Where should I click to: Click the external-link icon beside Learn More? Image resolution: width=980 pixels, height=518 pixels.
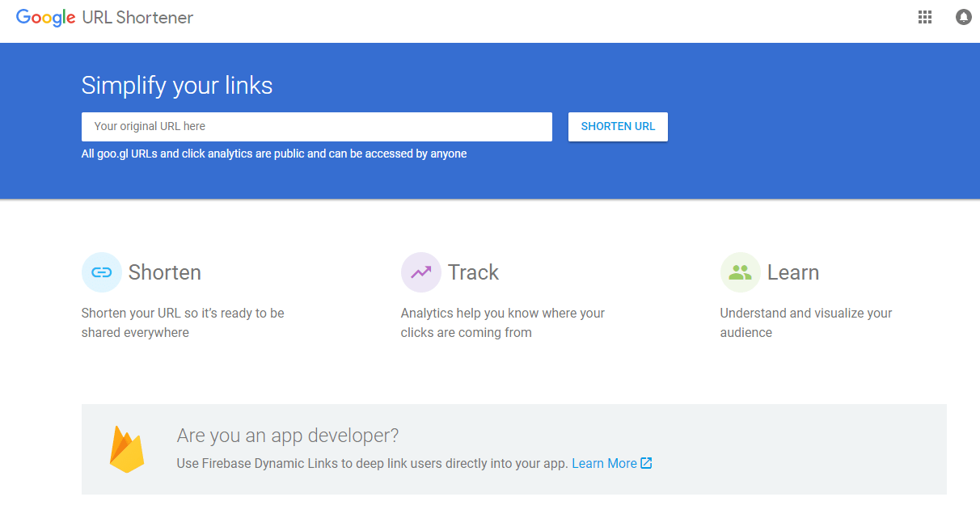click(x=646, y=463)
